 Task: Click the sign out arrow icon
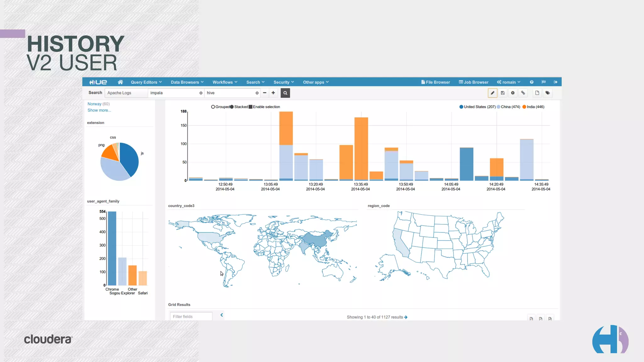(x=556, y=82)
